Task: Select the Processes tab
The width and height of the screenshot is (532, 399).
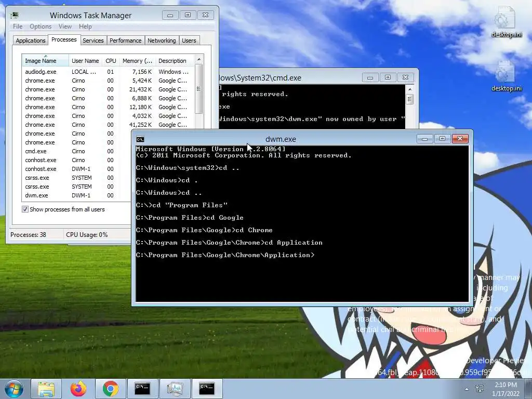Action: [64, 39]
